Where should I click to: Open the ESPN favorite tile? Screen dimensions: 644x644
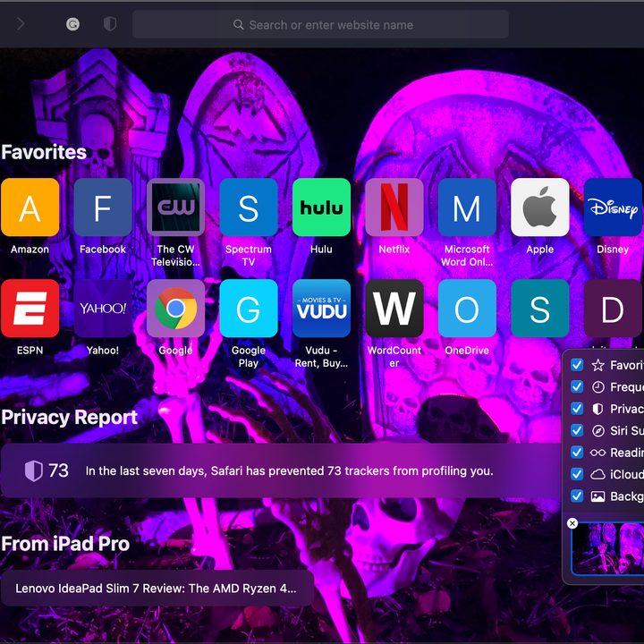click(30, 309)
